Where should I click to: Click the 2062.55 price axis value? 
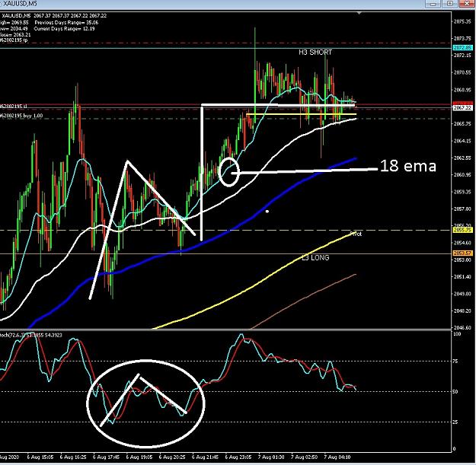(x=462, y=158)
